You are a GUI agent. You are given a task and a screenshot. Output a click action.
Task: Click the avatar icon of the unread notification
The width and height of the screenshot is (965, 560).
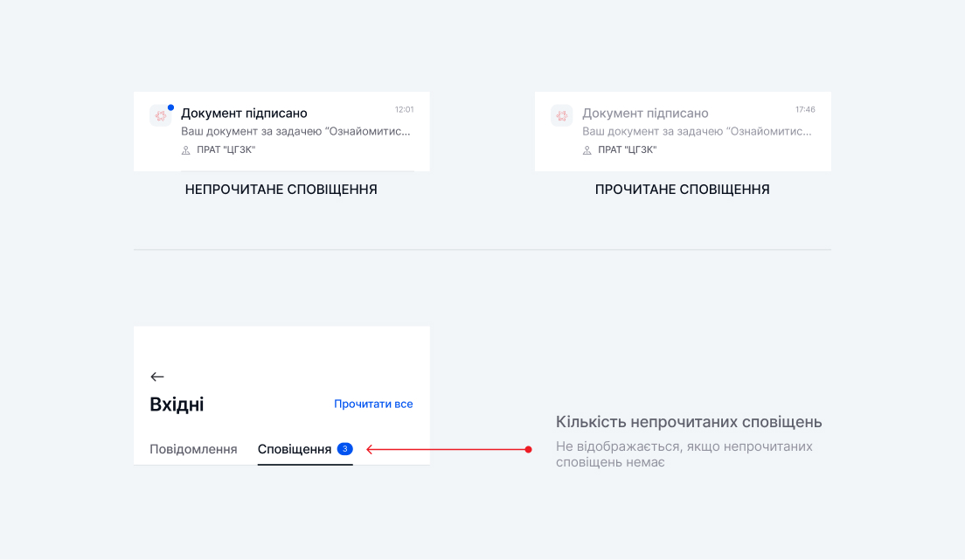point(160,115)
